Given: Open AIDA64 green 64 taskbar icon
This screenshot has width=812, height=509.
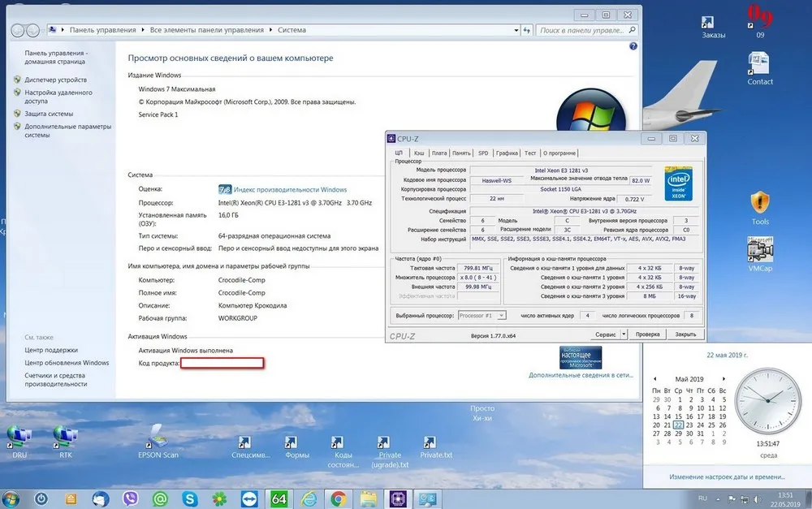Looking at the screenshot, I should click(x=279, y=498).
